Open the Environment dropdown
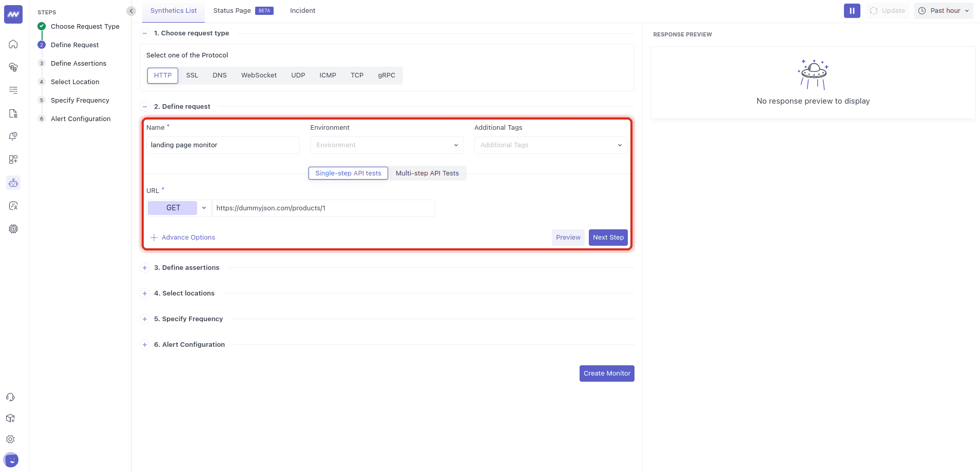Viewport: 980px width, 472px height. (387, 145)
